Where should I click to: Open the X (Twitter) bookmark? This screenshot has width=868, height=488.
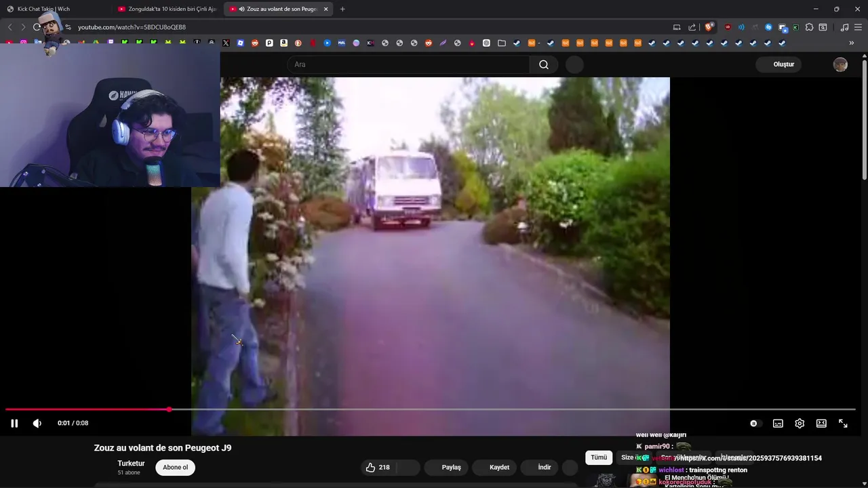226,43
